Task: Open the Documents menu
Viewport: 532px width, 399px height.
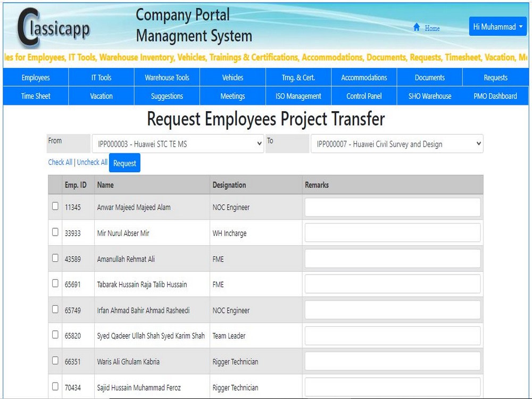Action: pos(429,77)
